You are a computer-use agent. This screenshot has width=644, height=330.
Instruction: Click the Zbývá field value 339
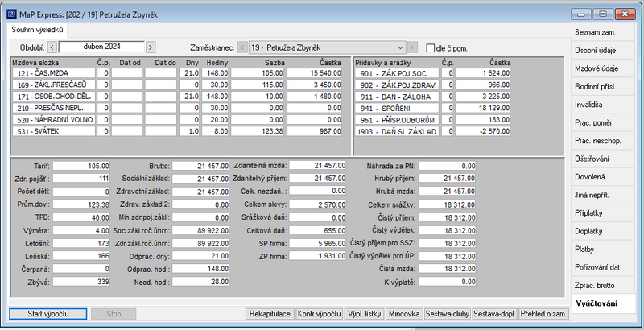81,282
